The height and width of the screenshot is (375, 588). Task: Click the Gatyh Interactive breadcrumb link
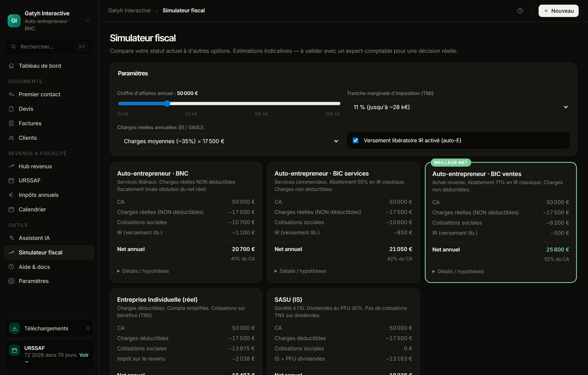click(129, 10)
